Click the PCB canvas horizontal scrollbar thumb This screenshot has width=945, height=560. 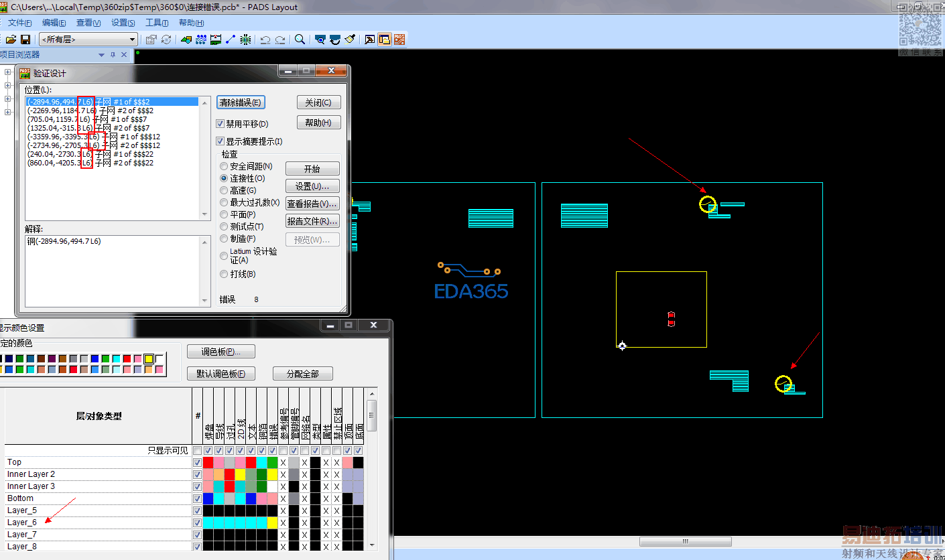684,541
